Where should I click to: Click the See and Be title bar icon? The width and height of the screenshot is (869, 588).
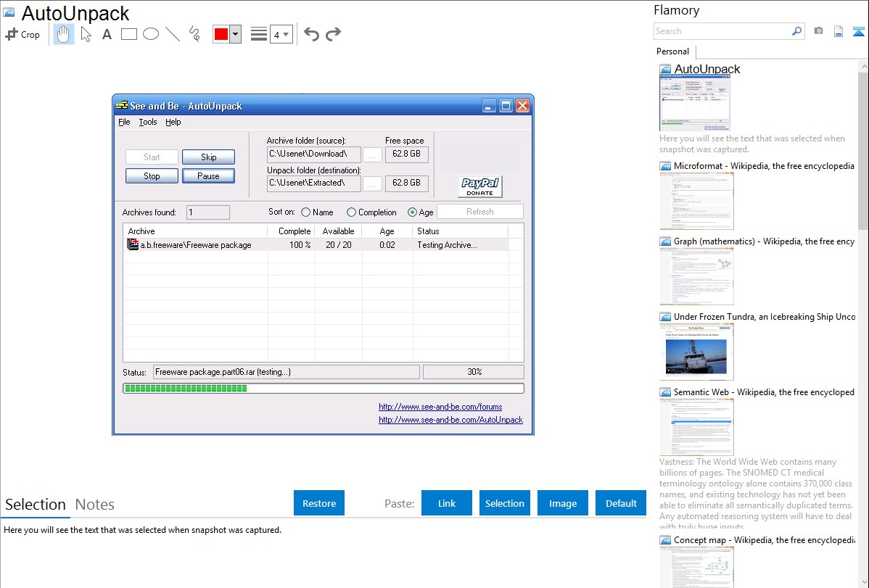[x=122, y=104]
